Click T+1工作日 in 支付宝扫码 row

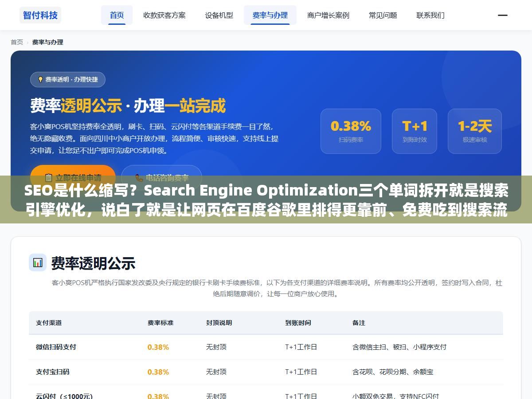click(x=301, y=372)
